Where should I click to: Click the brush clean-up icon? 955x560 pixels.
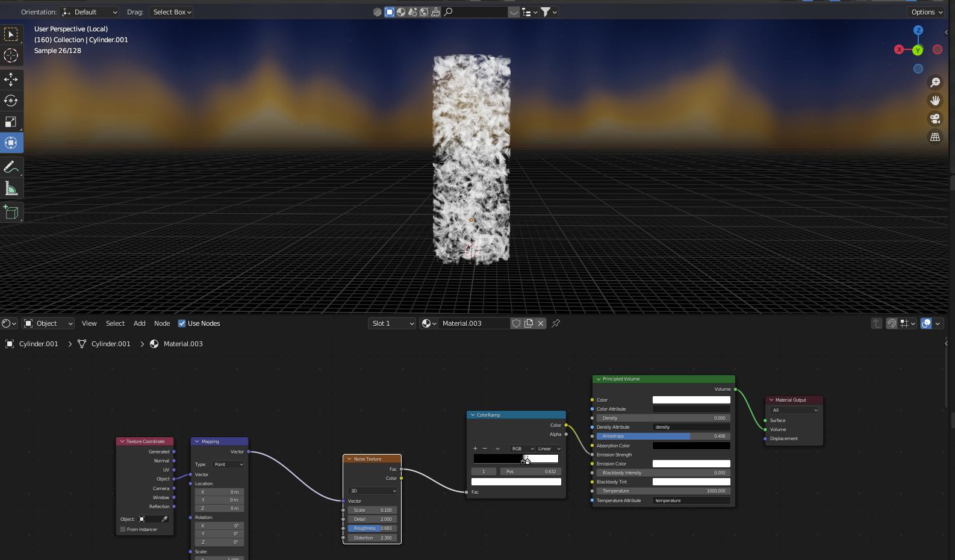(435, 12)
